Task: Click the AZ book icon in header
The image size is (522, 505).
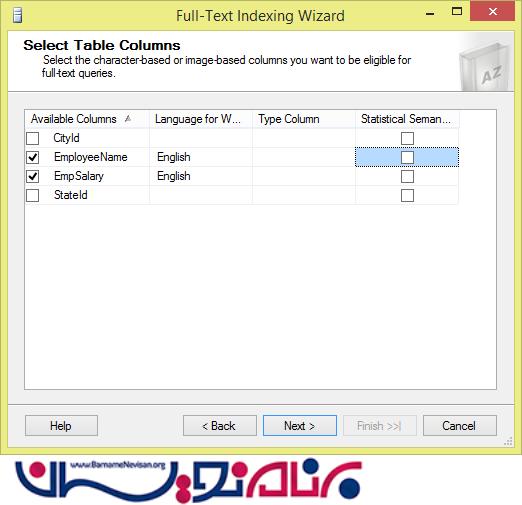Action: click(485, 66)
